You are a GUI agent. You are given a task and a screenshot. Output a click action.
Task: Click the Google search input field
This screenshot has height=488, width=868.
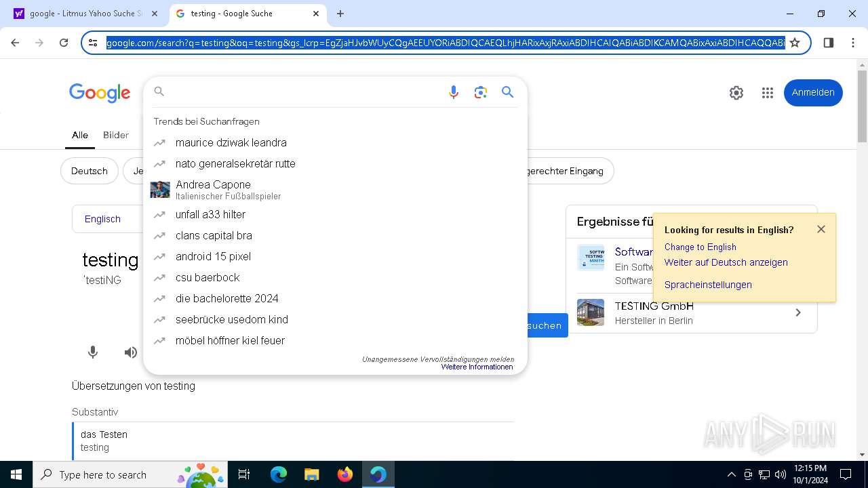point(305,92)
